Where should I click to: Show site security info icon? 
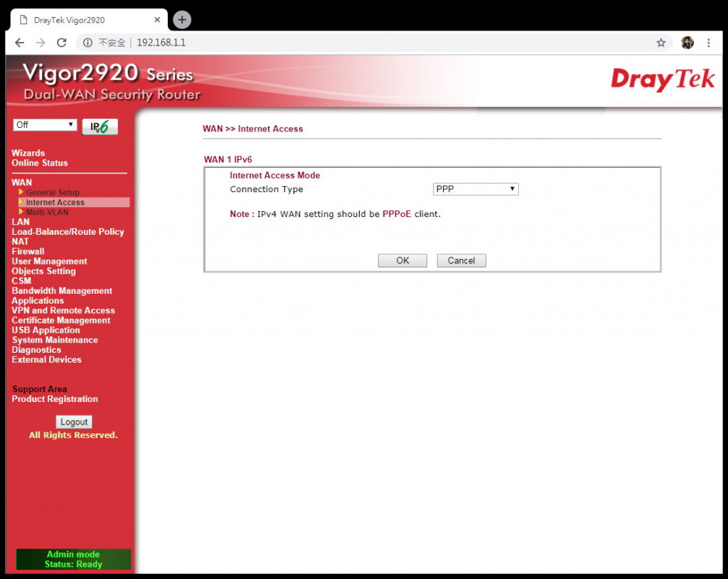tap(87, 43)
